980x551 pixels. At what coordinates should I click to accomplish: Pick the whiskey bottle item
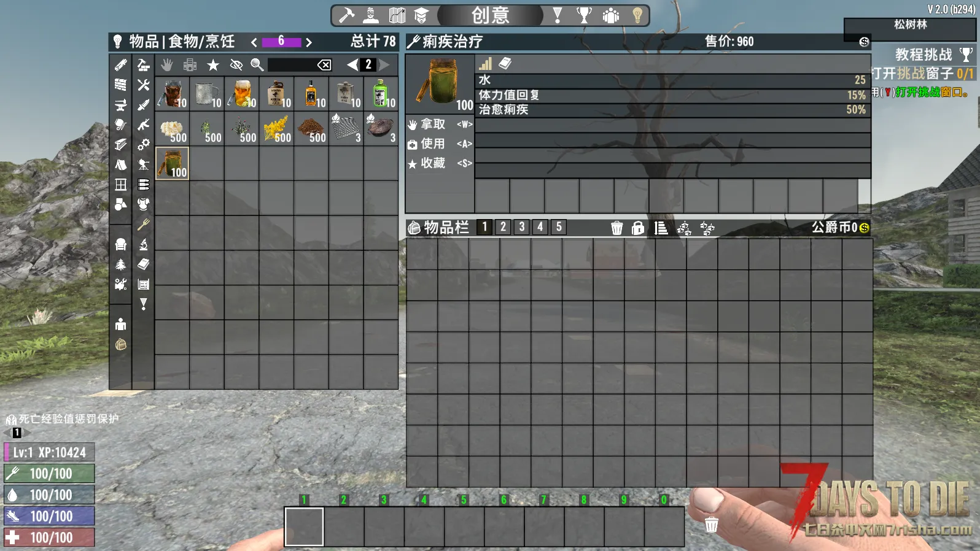coord(311,93)
